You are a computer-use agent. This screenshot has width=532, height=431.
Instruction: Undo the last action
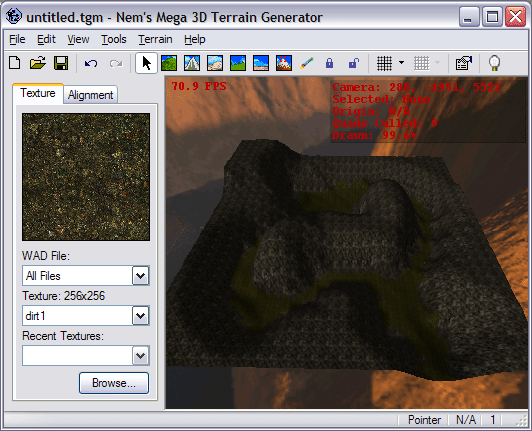point(91,63)
